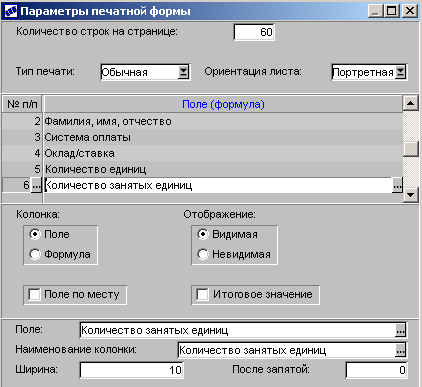Click the bottom Поле text field
This screenshot has height=387, width=422.
[238, 330]
